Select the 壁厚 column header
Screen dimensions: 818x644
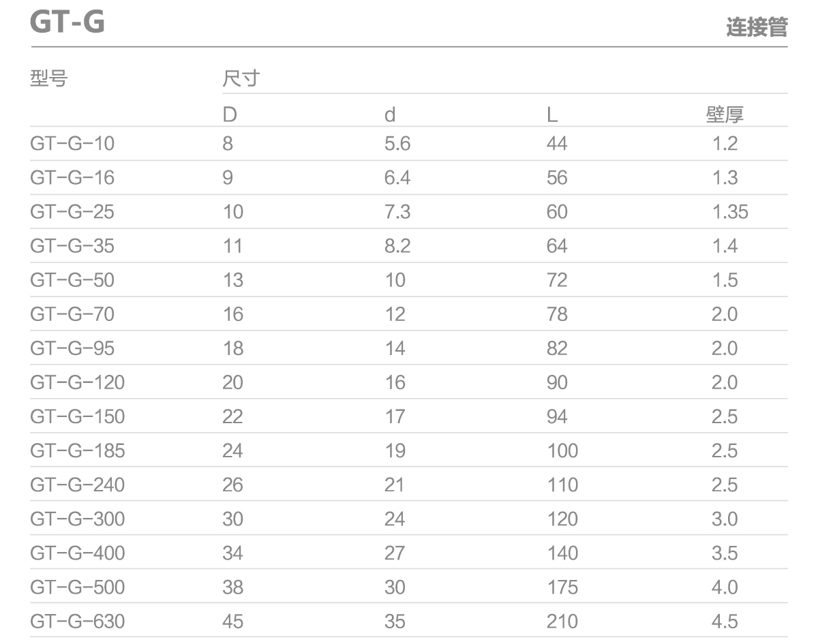click(x=725, y=114)
